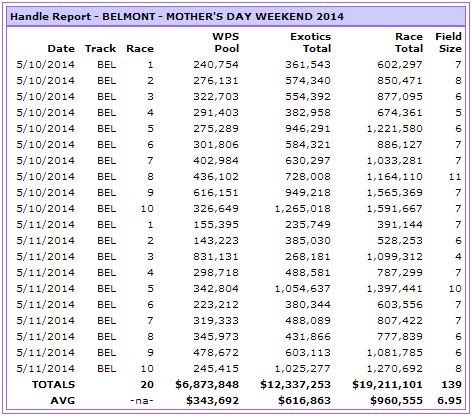Screen dimensions: 472x418
Task: Click the AVG row label
Action: coord(63,401)
